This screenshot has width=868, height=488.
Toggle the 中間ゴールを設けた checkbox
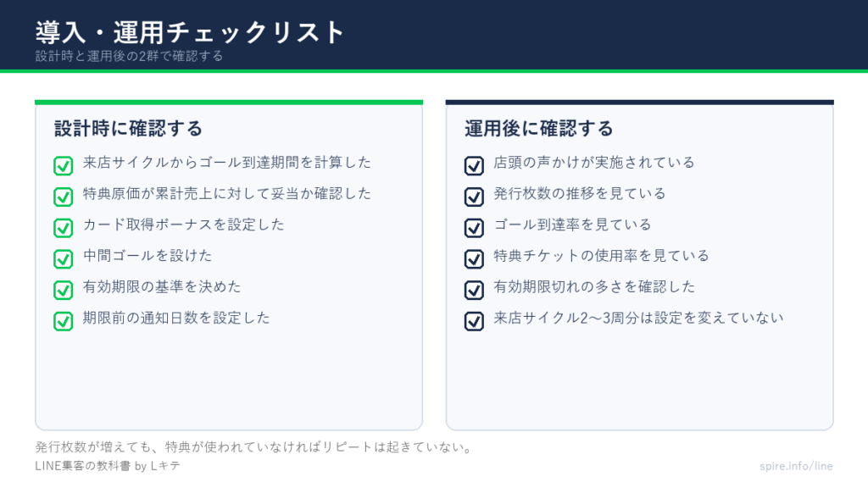(63, 258)
